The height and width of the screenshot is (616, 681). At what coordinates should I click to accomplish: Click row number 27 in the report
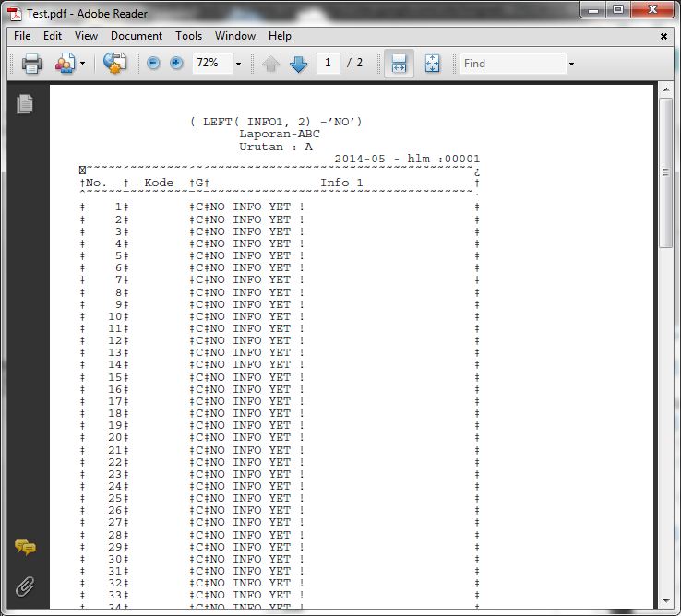115,522
